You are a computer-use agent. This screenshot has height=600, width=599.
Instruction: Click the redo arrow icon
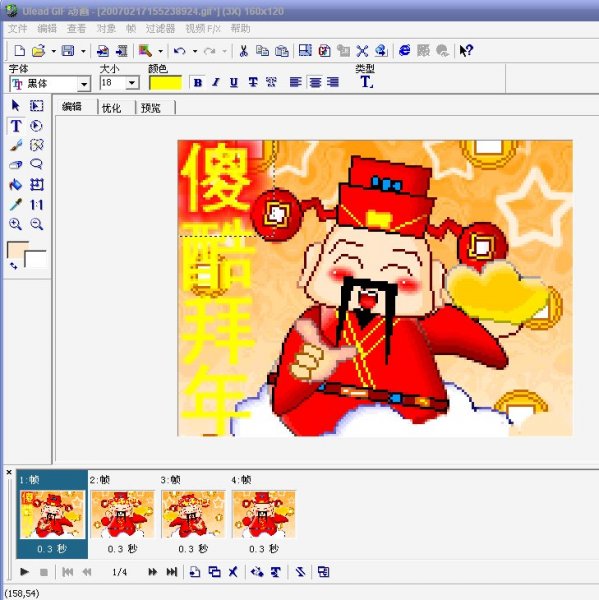tap(209, 51)
